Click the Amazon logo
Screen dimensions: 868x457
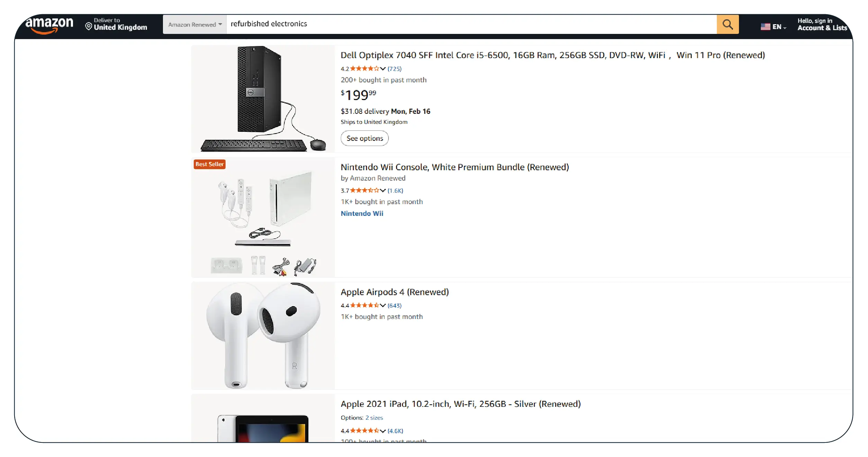click(49, 25)
